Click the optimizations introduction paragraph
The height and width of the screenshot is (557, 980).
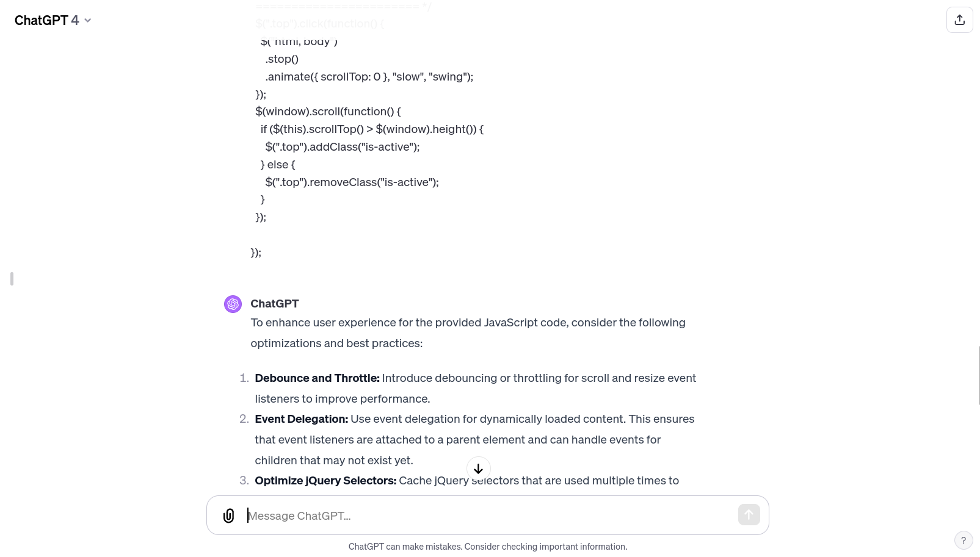click(x=468, y=332)
